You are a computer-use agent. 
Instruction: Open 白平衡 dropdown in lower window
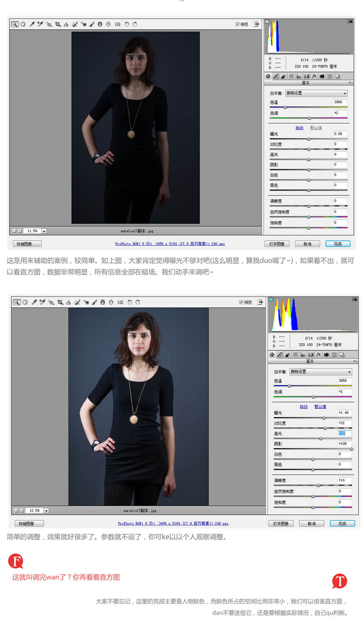pyautogui.click(x=321, y=372)
